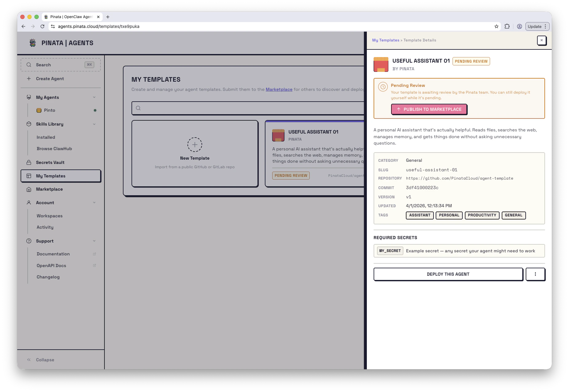Screen dimensions: 569x392
Task: Open Browse ClawHub
Action: [x=54, y=149]
